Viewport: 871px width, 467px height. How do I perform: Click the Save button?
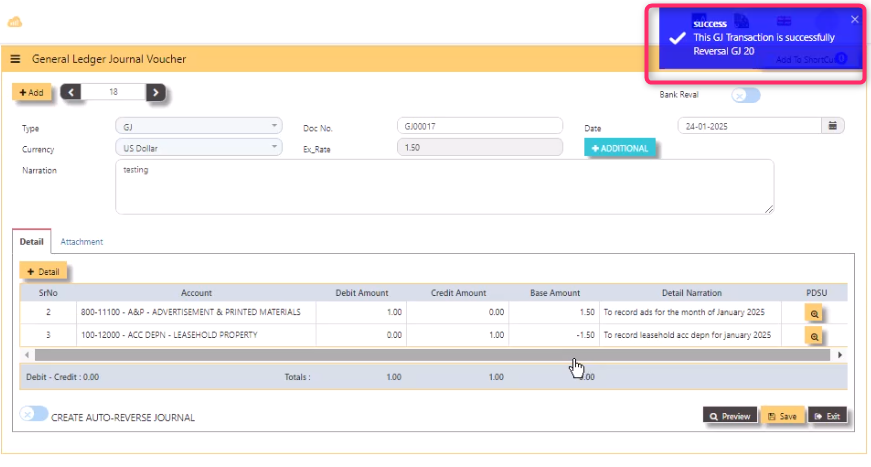click(x=782, y=416)
